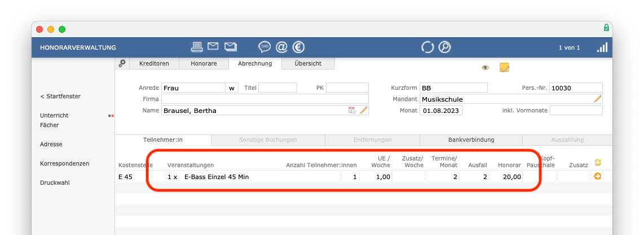Click the stacked envelopes serial mail icon
The image size is (644, 235).
(x=231, y=46)
